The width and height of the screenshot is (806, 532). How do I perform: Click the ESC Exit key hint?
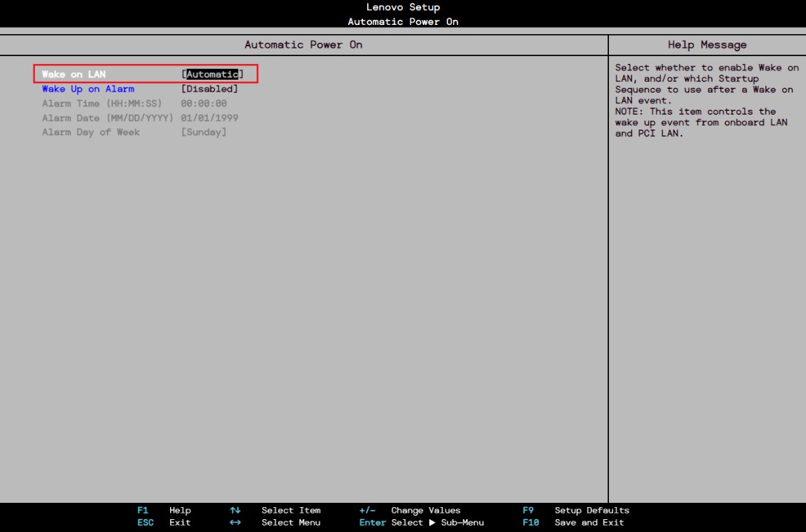[164, 523]
